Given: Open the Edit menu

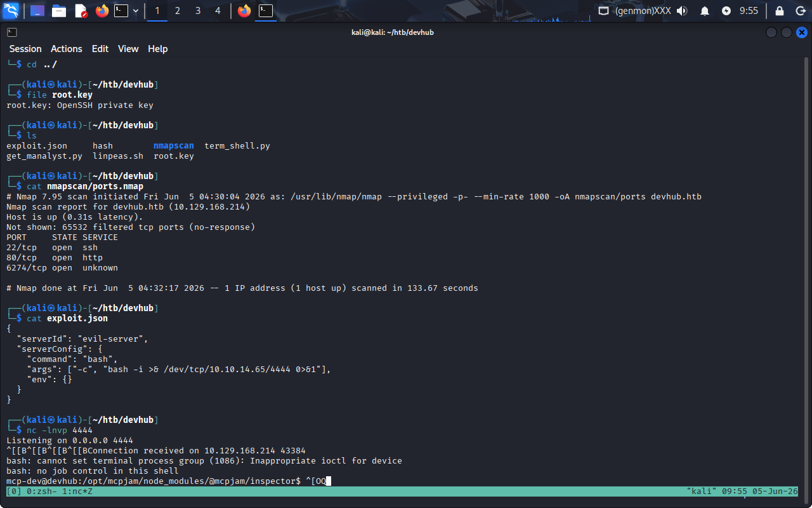Looking at the screenshot, I should (x=100, y=49).
